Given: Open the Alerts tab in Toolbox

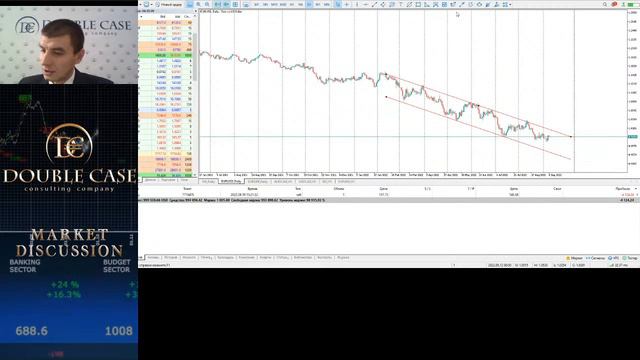Looking at the screenshot, I should pos(266,258).
